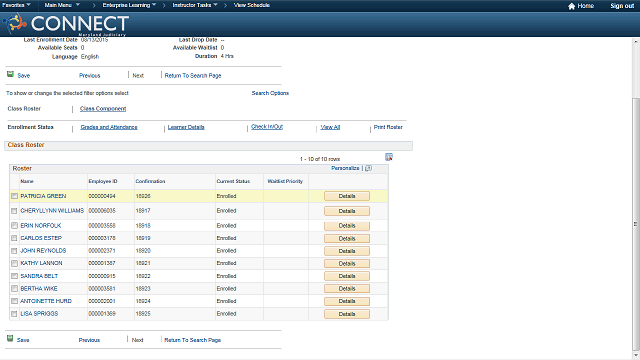Select ERIN NORFOLK checkbox
The image size is (640, 360).
pos(14,226)
